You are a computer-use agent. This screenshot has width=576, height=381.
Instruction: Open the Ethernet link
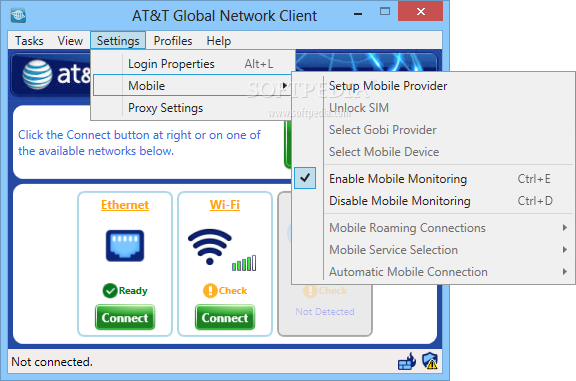(x=125, y=205)
